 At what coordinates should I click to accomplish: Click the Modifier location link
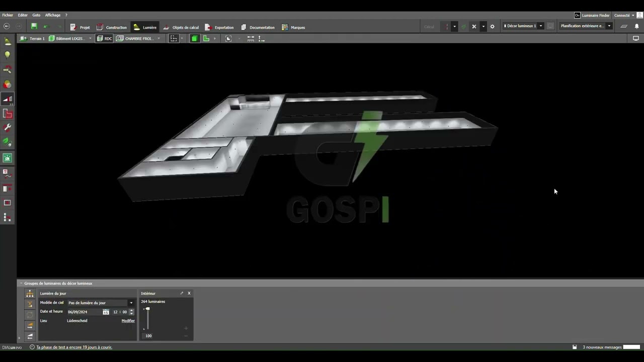coord(128,321)
